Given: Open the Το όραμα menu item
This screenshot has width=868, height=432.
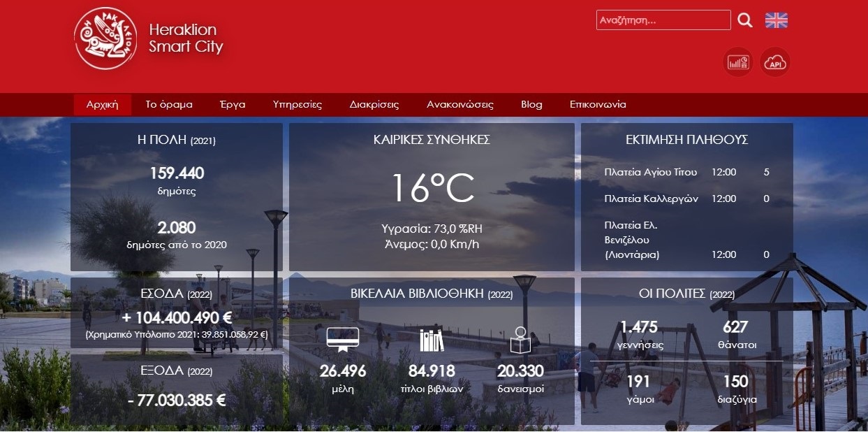Looking at the screenshot, I should click(169, 105).
